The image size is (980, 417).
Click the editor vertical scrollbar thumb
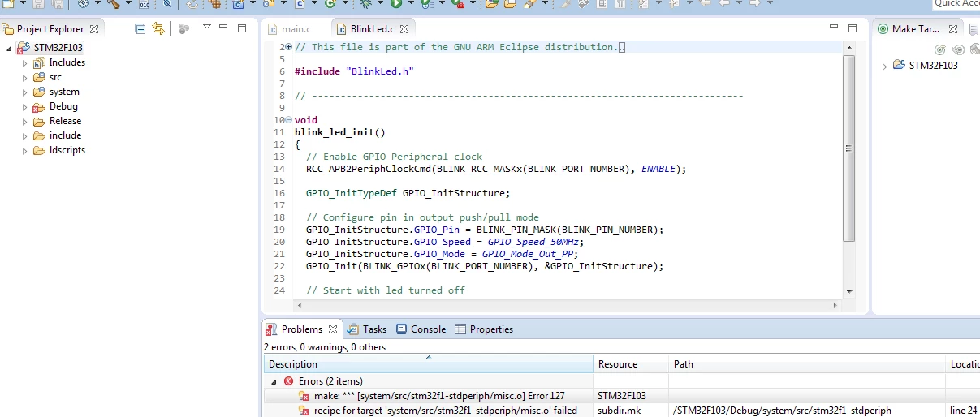[848, 148]
